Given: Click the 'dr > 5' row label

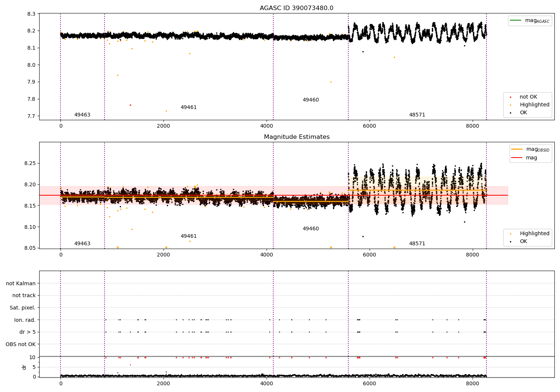Looking at the screenshot, I should coord(28,332).
